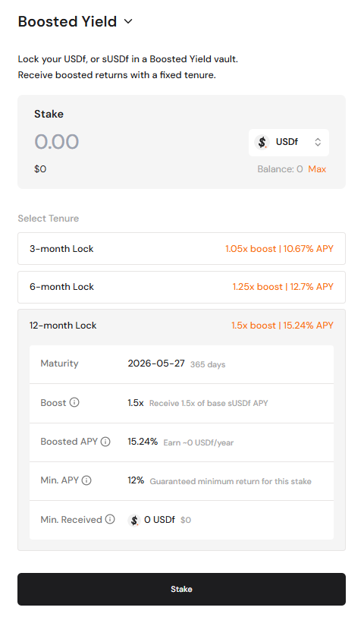Screen dimensions: 364x620
Task: Click Max to use full balance
Action: (317, 168)
